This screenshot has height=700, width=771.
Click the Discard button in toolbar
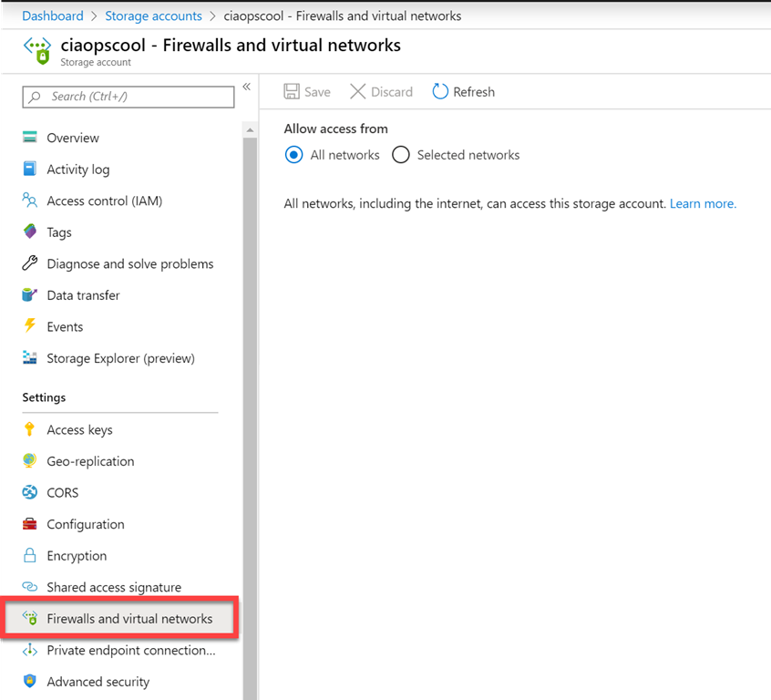point(381,91)
